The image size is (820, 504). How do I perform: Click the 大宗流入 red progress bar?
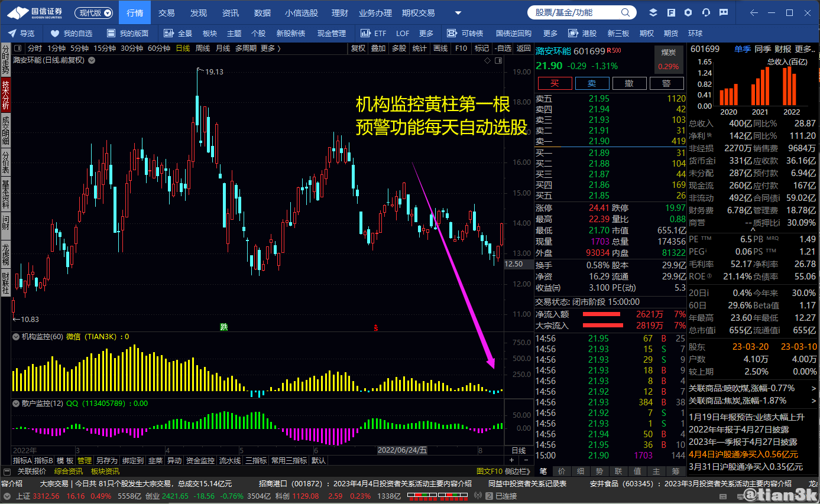[603, 326]
